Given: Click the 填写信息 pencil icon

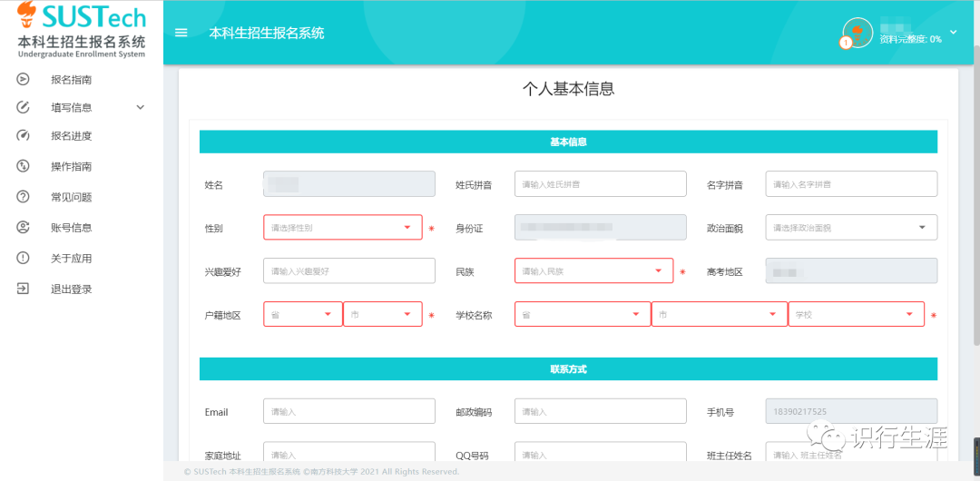Looking at the screenshot, I should click(23, 107).
